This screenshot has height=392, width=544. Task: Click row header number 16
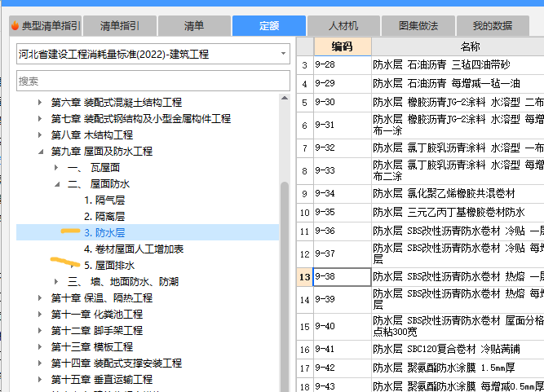tap(305, 349)
